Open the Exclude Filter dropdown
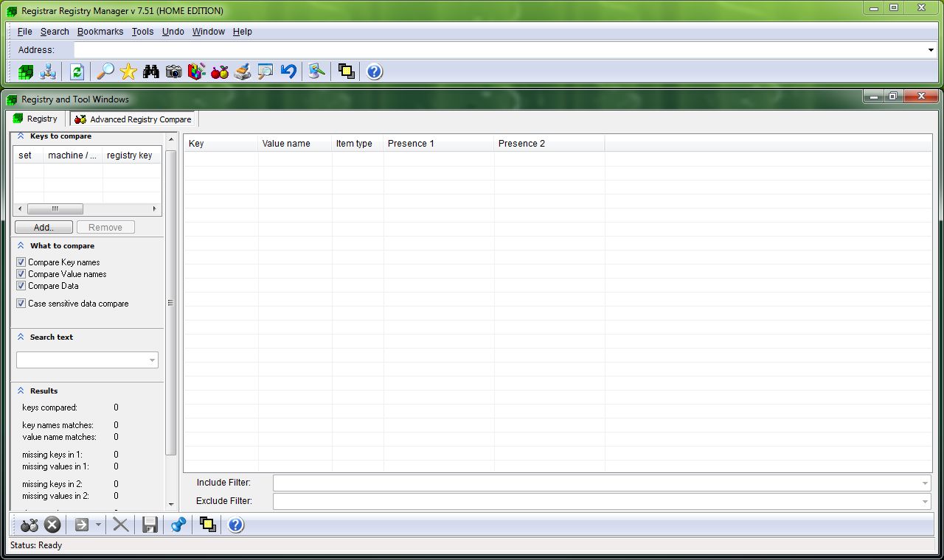 point(925,501)
